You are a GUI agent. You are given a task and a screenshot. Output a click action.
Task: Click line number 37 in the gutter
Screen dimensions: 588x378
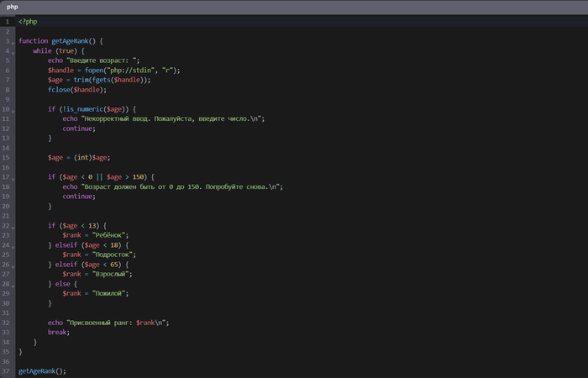[x=7, y=370]
